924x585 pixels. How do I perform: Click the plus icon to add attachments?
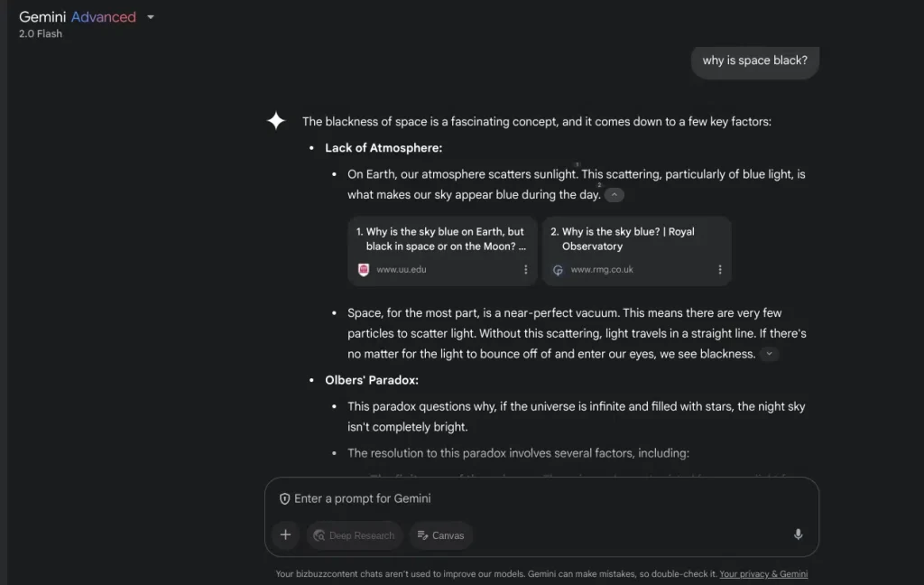pyautogui.click(x=285, y=534)
